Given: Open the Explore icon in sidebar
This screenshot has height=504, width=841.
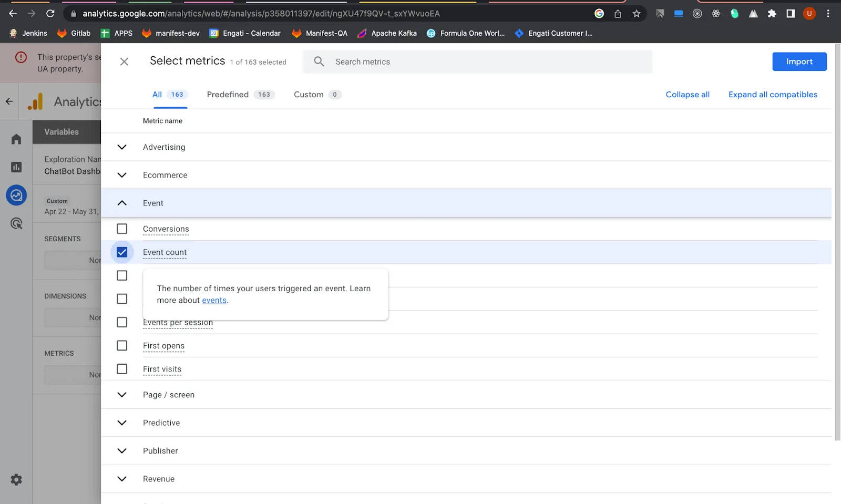Looking at the screenshot, I should [x=16, y=196].
